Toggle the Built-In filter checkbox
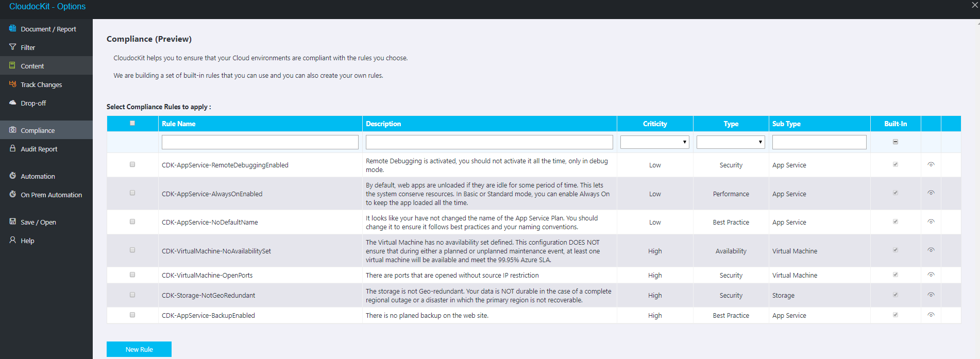 (x=895, y=142)
